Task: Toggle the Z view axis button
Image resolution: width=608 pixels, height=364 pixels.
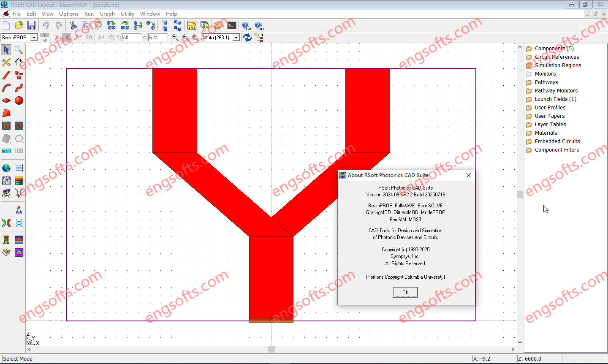Action: [77, 38]
